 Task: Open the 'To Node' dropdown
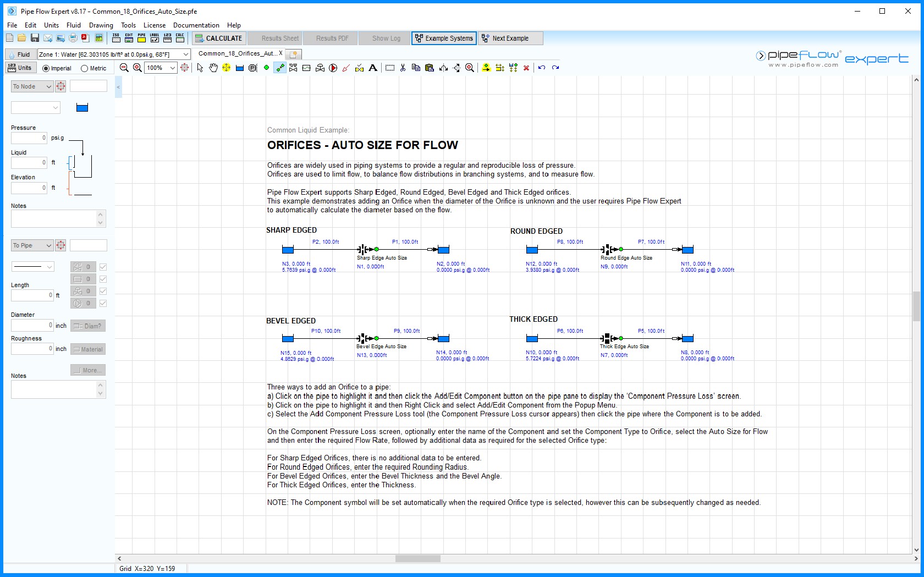(32, 86)
